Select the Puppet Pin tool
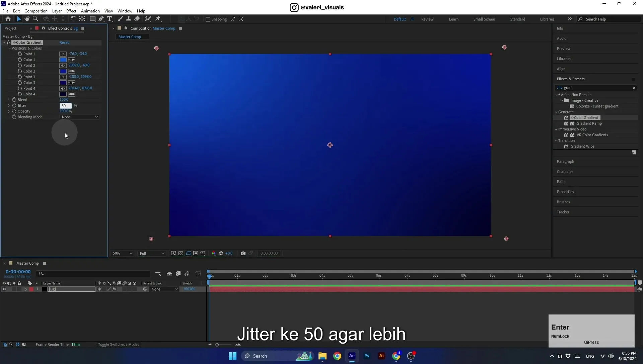Viewport: 643px width, 364px height. point(158,19)
